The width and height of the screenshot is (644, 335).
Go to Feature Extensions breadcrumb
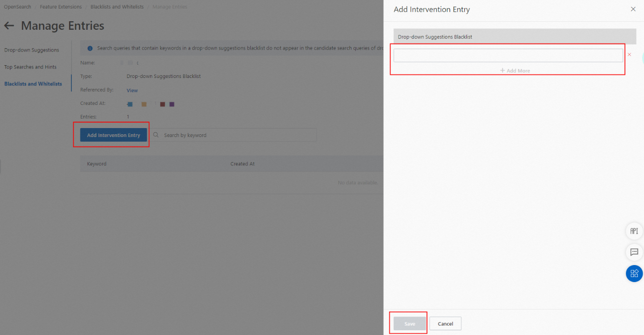[x=61, y=7]
